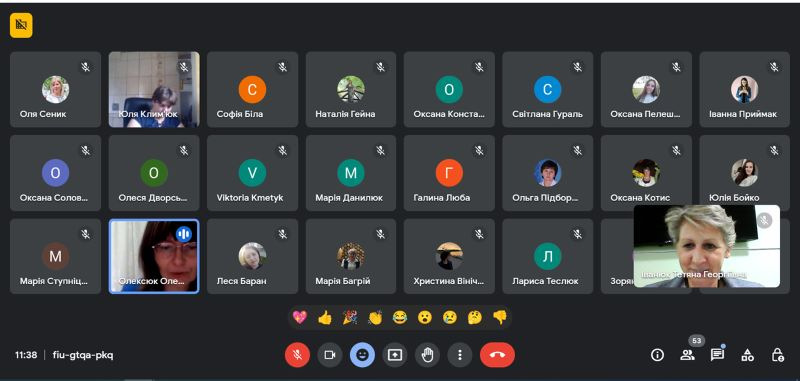
Task: Leave call with red hang-up button
Action: pos(497,355)
